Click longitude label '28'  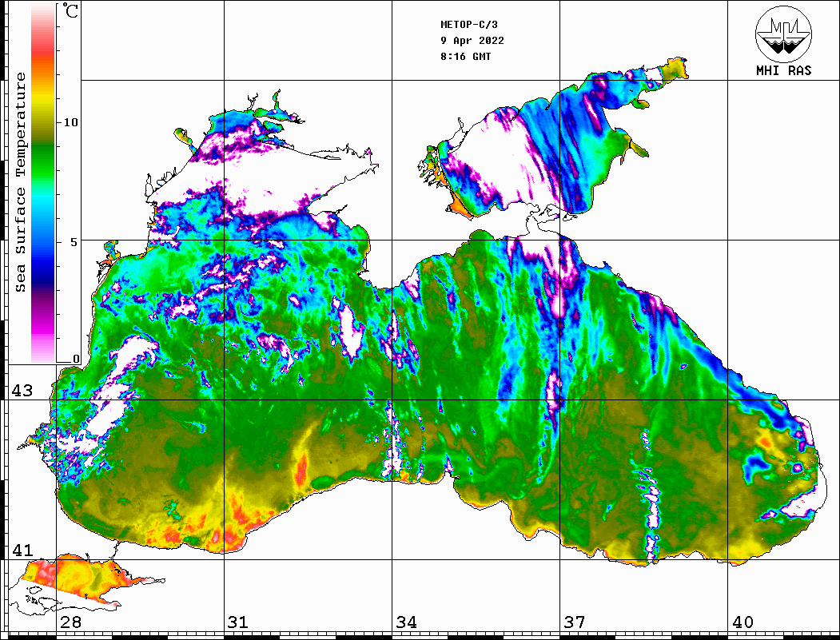[70, 622]
